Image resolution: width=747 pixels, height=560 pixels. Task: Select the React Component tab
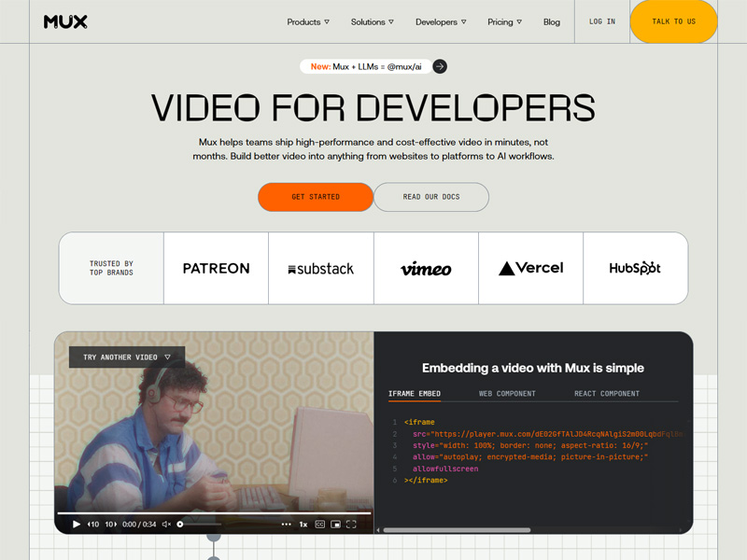[x=607, y=394]
